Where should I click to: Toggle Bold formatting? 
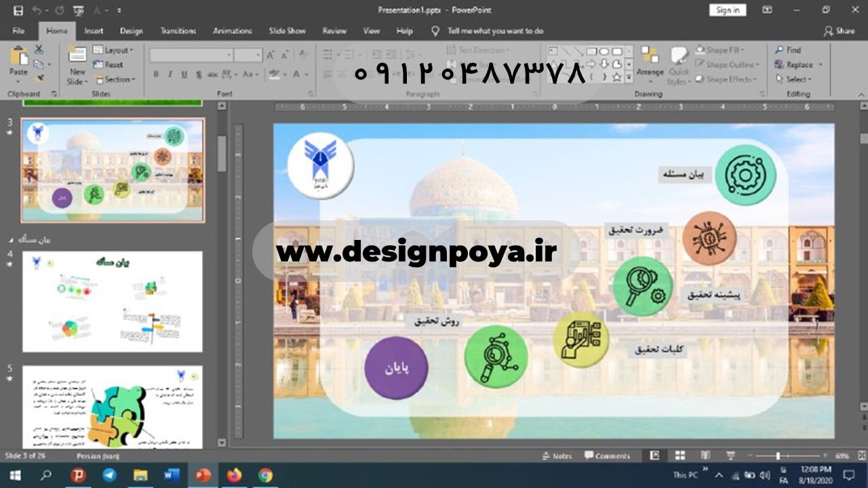pos(156,75)
